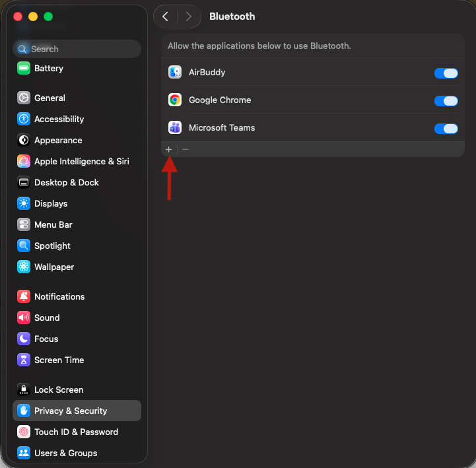Click the search magnifier icon

(22, 49)
